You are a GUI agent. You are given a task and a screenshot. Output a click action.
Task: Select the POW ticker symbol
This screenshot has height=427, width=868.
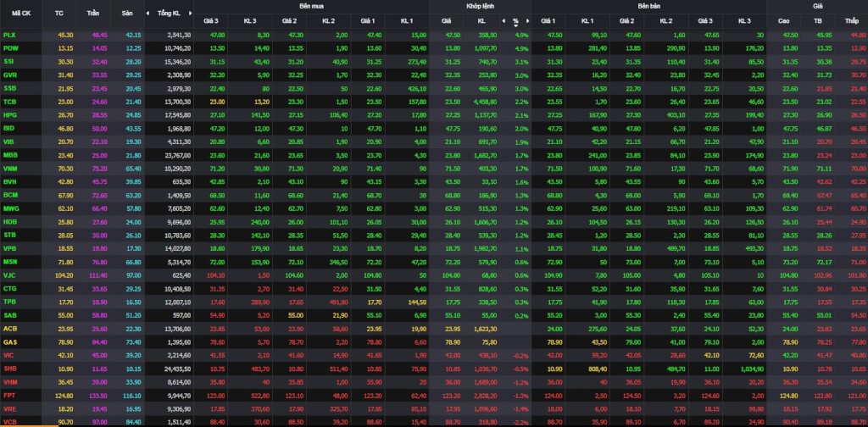pyautogui.click(x=10, y=48)
